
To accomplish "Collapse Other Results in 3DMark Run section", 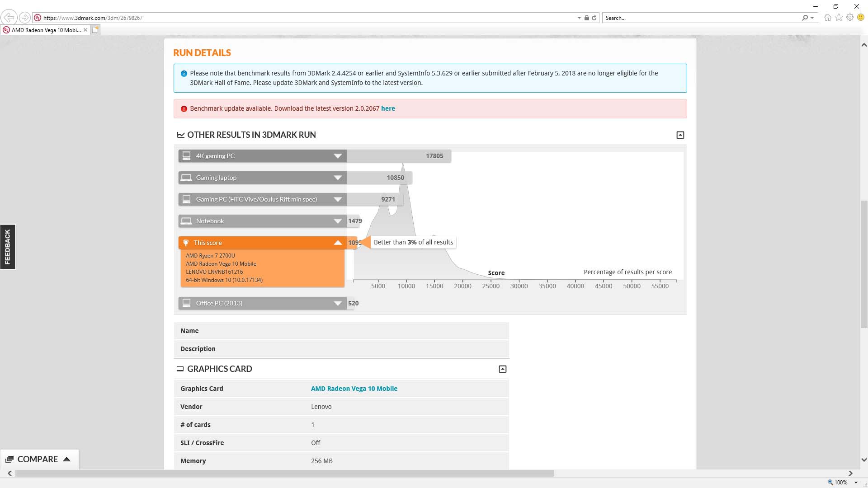I will [x=680, y=135].
